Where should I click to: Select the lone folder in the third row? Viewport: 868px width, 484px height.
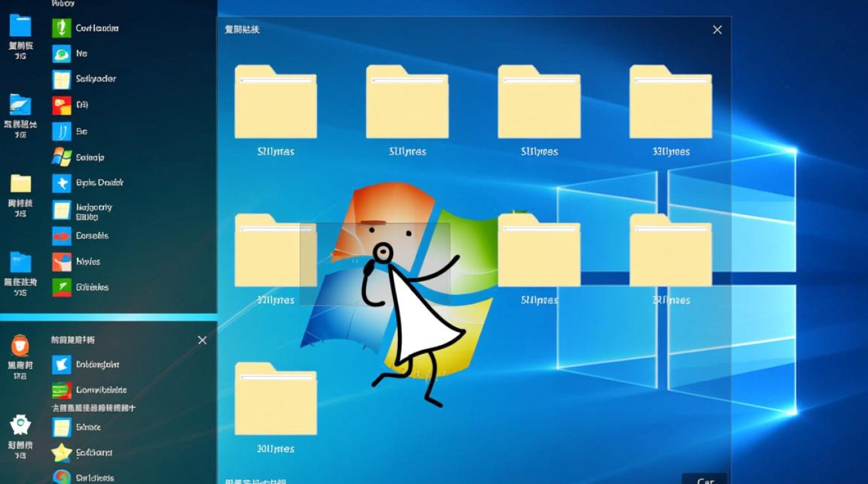pos(275,399)
